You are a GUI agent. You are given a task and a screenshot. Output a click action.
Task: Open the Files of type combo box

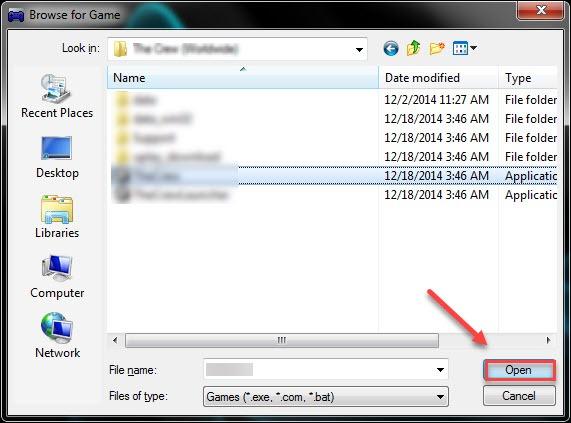(x=326, y=396)
